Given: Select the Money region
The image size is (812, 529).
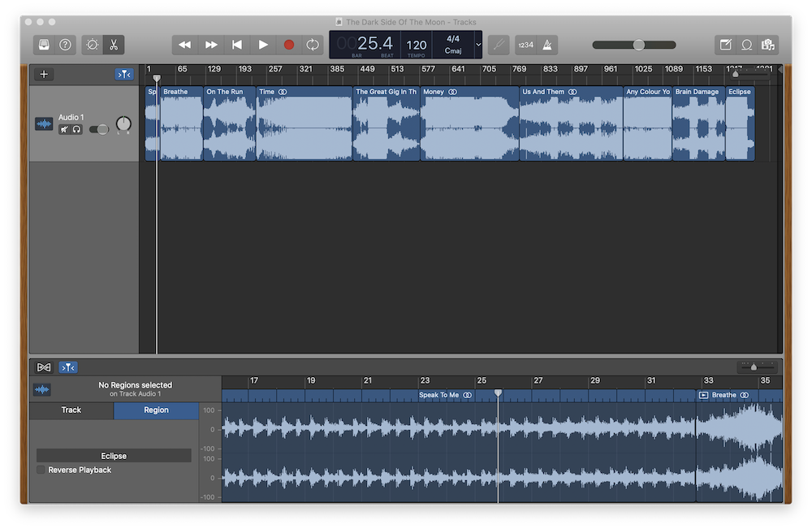Looking at the screenshot, I should [x=469, y=124].
